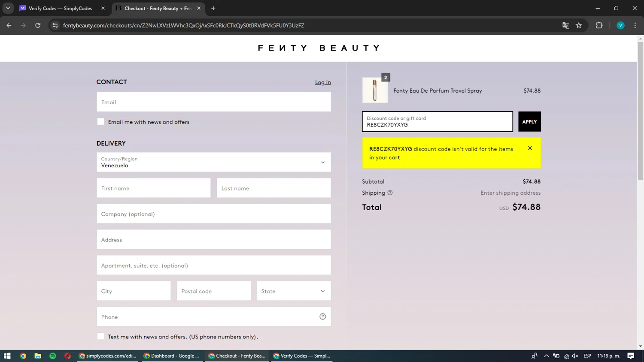Click the Apartment, suite, etc. field
Viewport: 644px width, 362px height.
coord(214,265)
